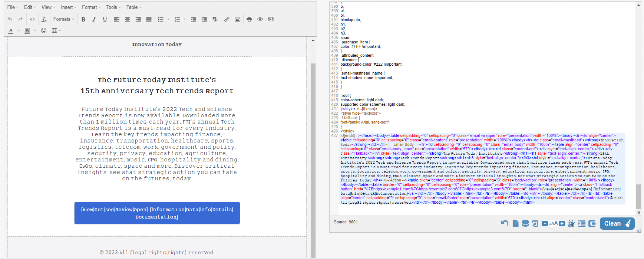Insert media with the film icon
The width and height of the screenshot is (644, 259).
coord(271,19)
